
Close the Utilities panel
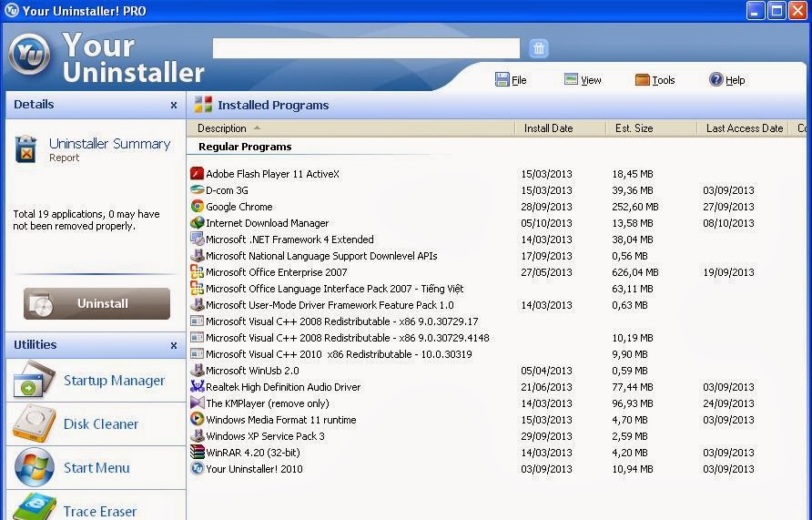[x=174, y=345]
